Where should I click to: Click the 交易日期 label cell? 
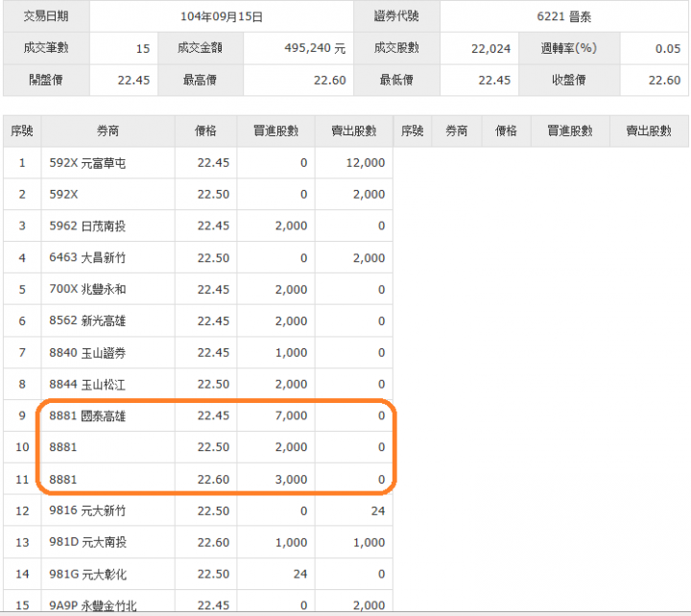(46, 16)
